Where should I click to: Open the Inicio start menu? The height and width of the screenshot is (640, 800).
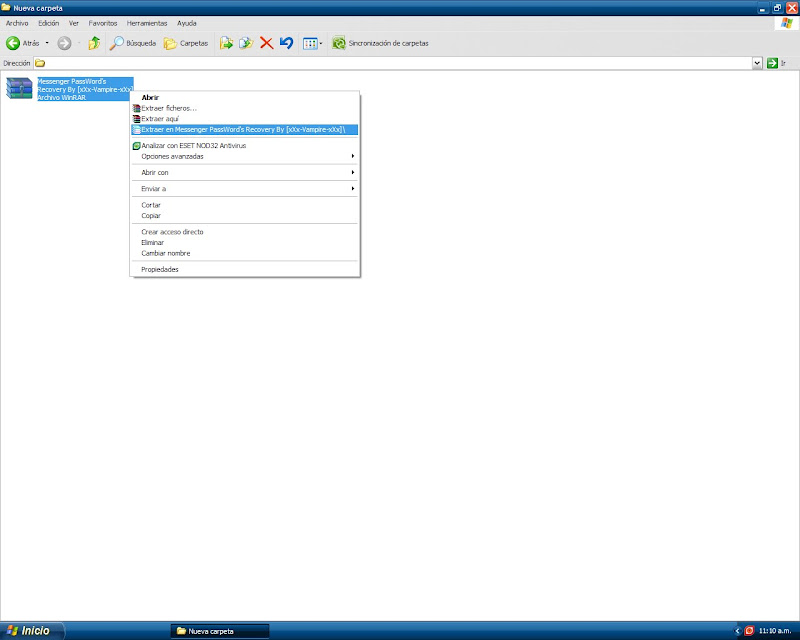pos(32,631)
